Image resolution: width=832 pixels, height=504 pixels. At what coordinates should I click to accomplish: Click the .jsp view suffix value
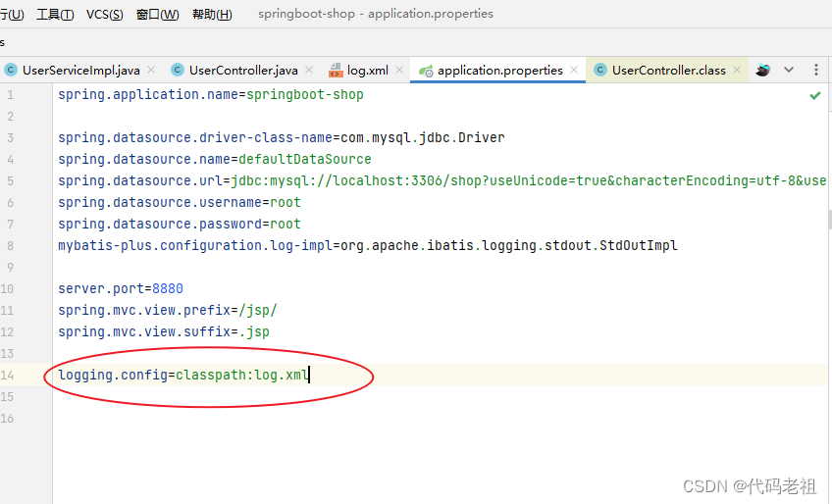point(254,332)
